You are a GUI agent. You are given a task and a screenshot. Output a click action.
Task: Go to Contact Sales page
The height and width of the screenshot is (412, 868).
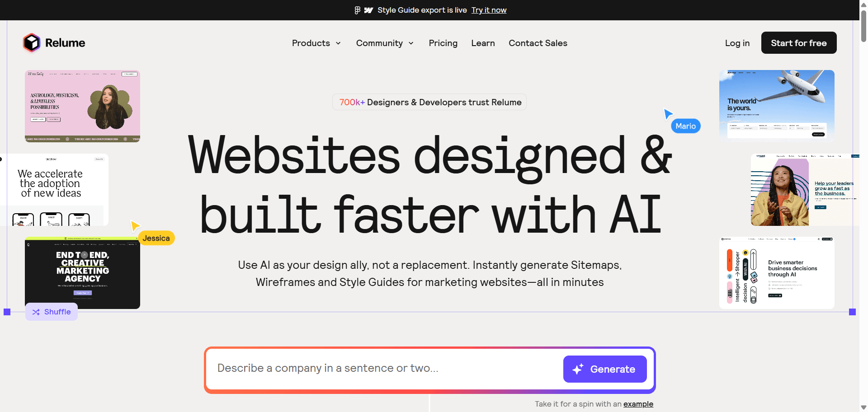point(538,43)
